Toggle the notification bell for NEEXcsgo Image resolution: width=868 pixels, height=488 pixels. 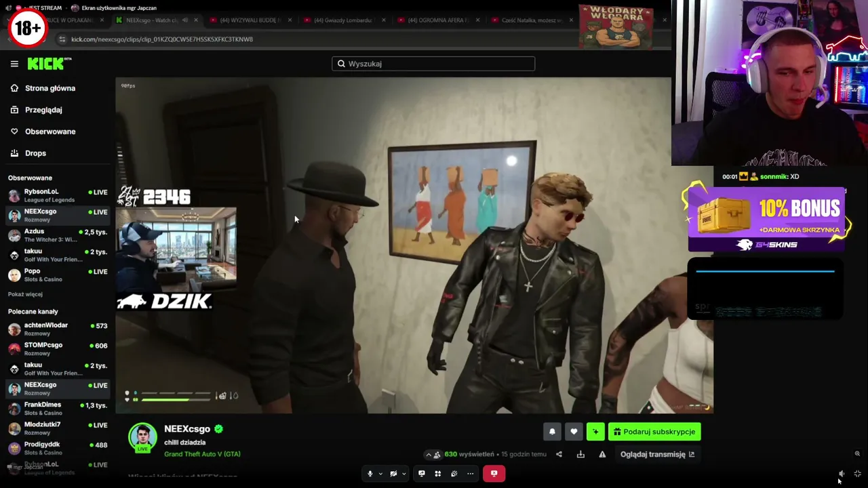coord(552,432)
